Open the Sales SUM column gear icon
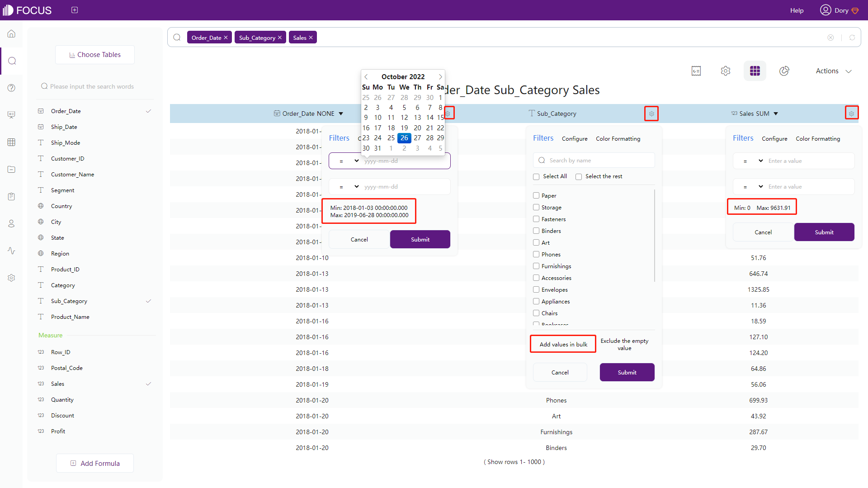 point(852,113)
